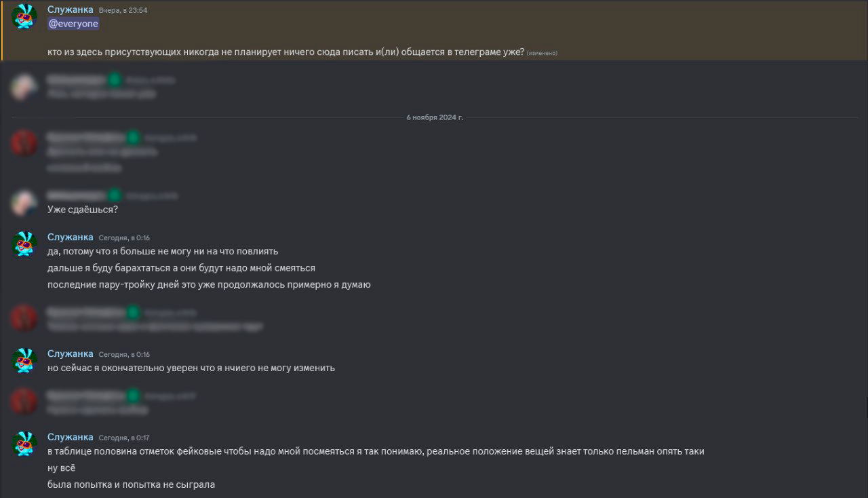
Task: Click the green role badge above "Уже сдаёшься?"
Action: click(115, 195)
